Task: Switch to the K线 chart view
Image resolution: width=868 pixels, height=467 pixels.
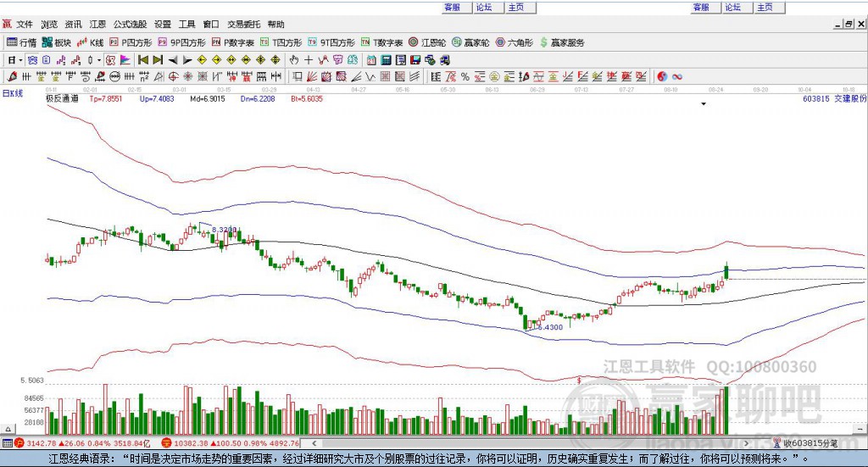Action: pos(90,42)
